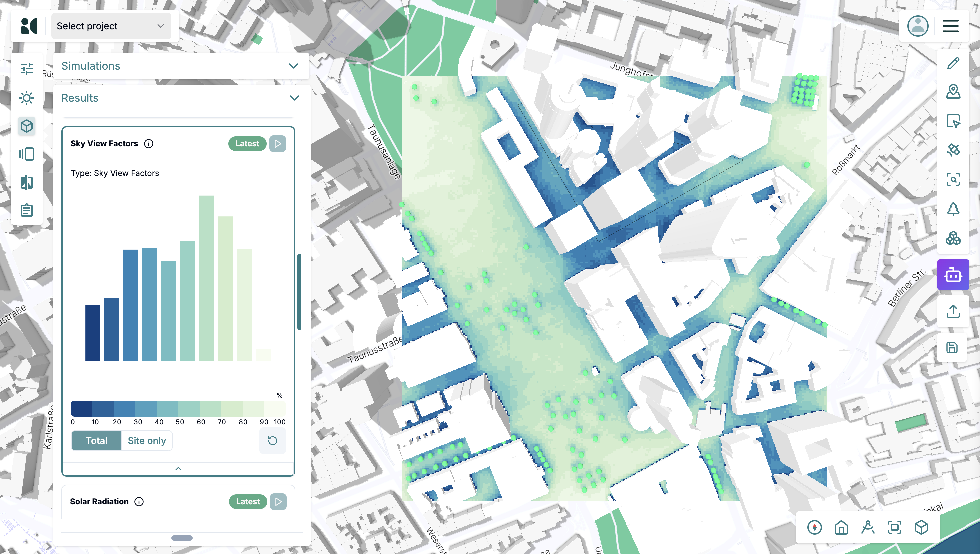
Task: Open the hamburger main menu
Action: [950, 26]
